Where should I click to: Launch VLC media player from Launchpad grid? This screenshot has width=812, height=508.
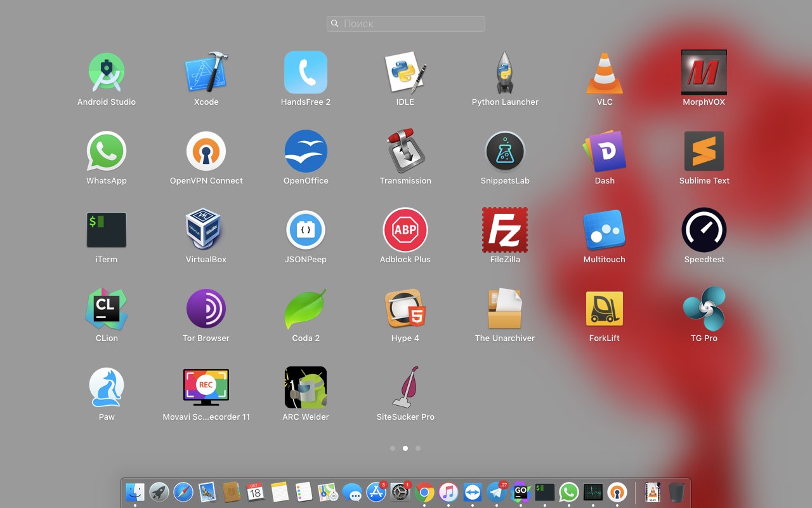tap(605, 72)
